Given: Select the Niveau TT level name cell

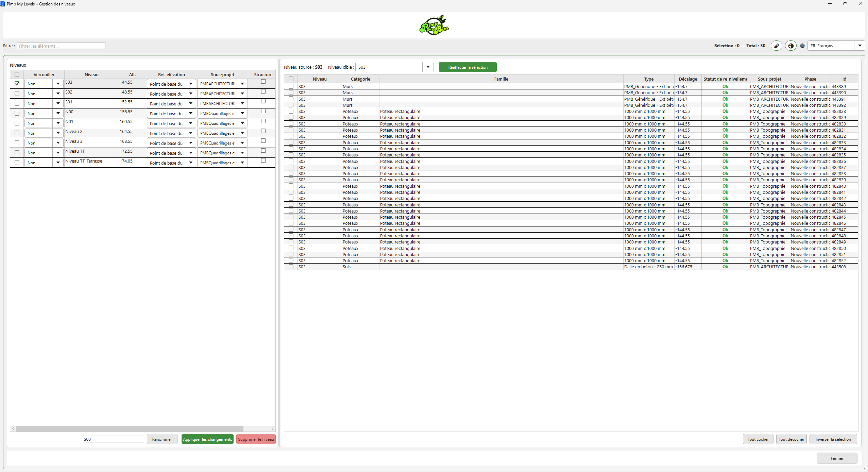Looking at the screenshot, I should [x=91, y=153].
